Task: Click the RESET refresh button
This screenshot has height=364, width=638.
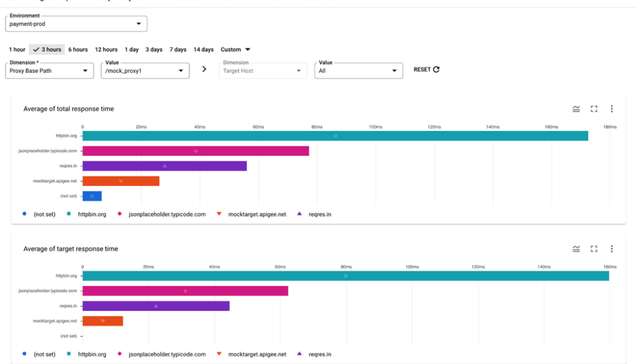Action: point(427,70)
